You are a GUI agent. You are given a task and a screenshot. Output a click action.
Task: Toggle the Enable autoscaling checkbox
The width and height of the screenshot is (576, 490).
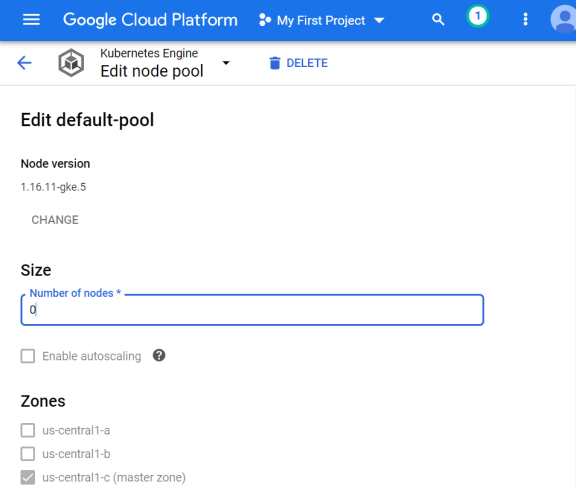[x=28, y=356]
